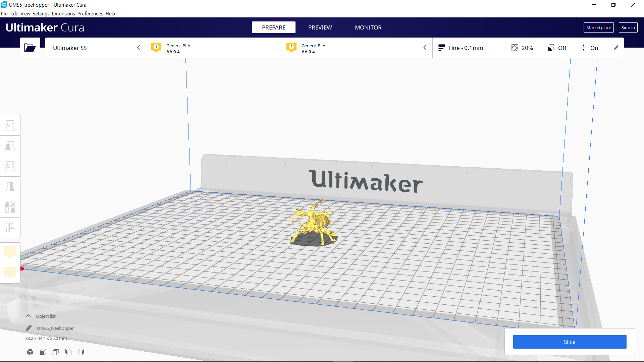Select the Rotate tool
Image resolution: width=644 pixels, height=362 pixels.
pyautogui.click(x=10, y=166)
